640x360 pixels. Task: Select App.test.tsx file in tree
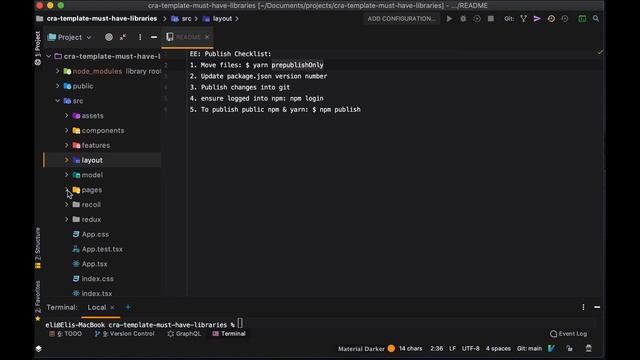102,249
